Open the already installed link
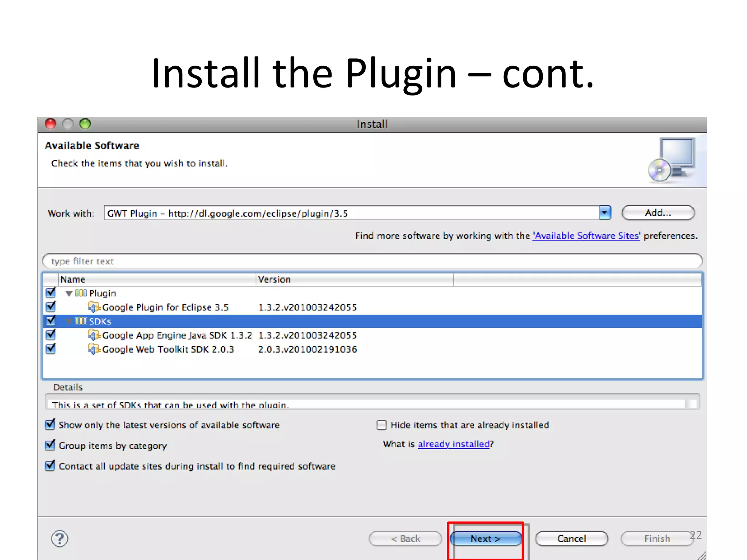Image resolution: width=747 pixels, height=560 pixels. [453, 444]
